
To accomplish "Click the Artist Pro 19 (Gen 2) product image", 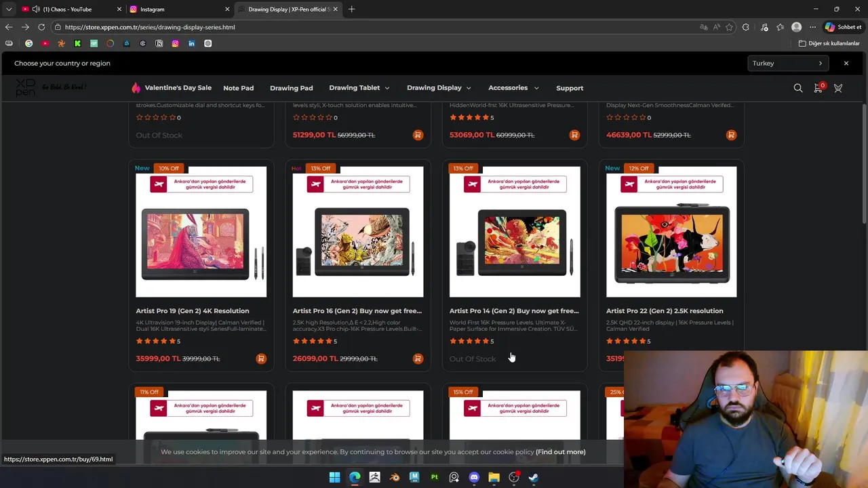I will (x=201, y=232).
